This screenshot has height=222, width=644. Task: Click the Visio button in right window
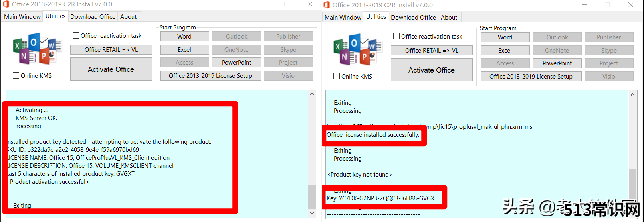click(x=609, y=77)
